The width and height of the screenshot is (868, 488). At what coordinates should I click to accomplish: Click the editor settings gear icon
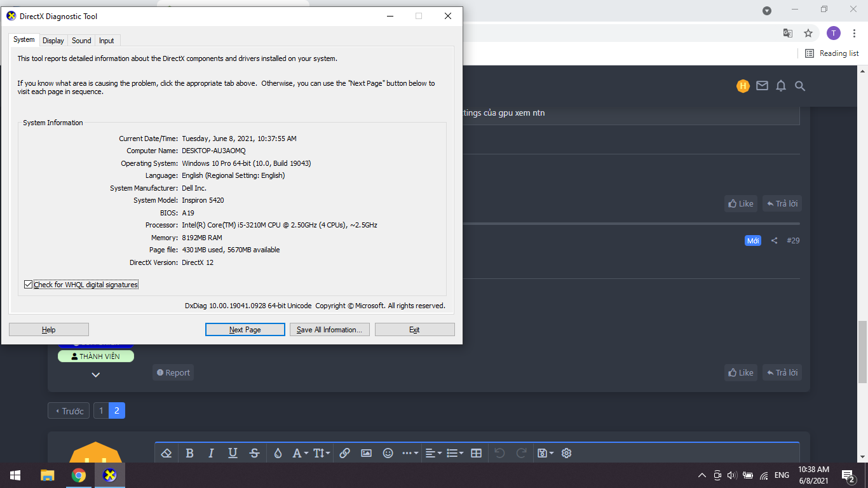(x=567, y=453)
